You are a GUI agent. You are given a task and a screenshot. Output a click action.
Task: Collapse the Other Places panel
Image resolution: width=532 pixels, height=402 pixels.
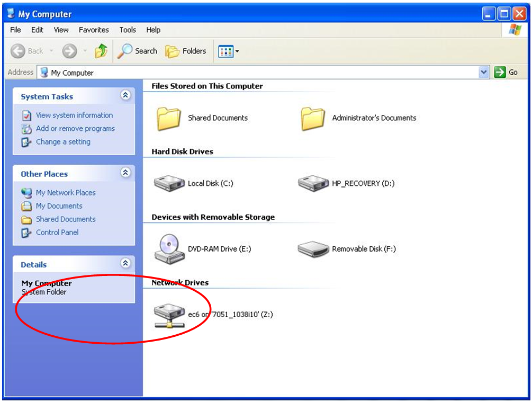[125, 173]
